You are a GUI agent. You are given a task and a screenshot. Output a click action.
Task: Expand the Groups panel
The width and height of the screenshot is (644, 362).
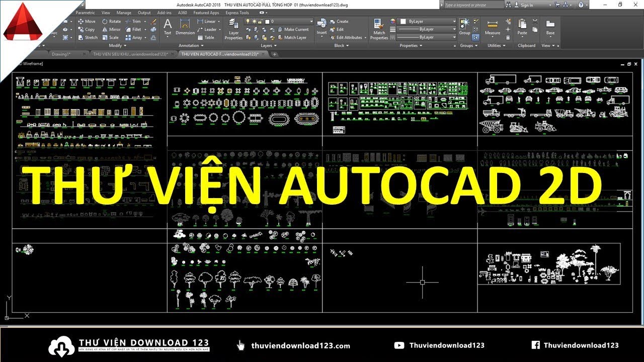click(x=468, y=45)
